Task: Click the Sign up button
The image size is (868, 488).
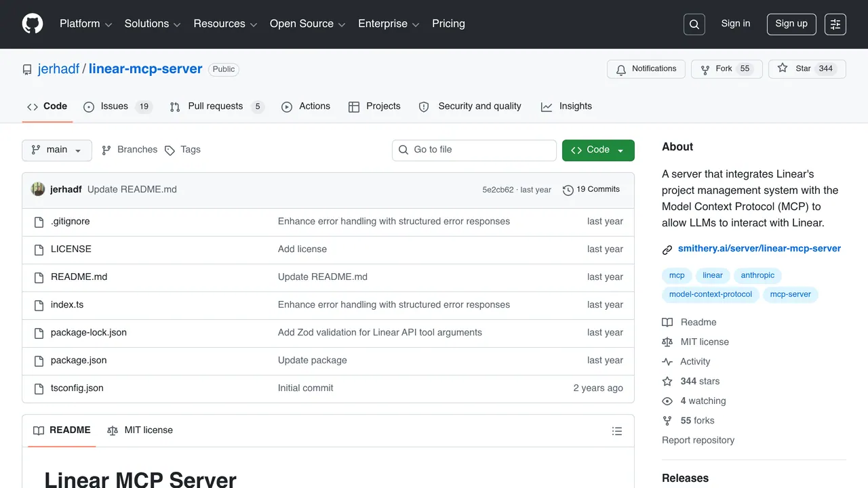Action: click(x=791, y=24)
